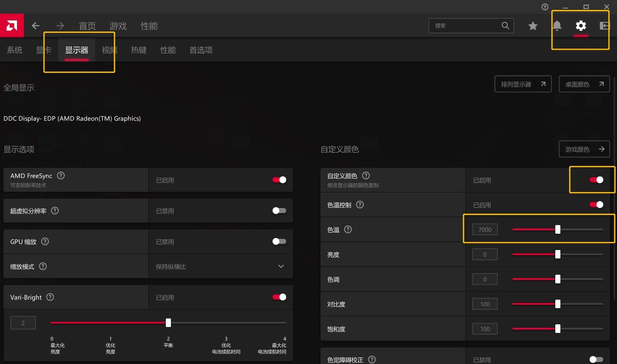Toggle Vari-Bright switch
Viewport: 617px width, 364px height.
(279, 297)
